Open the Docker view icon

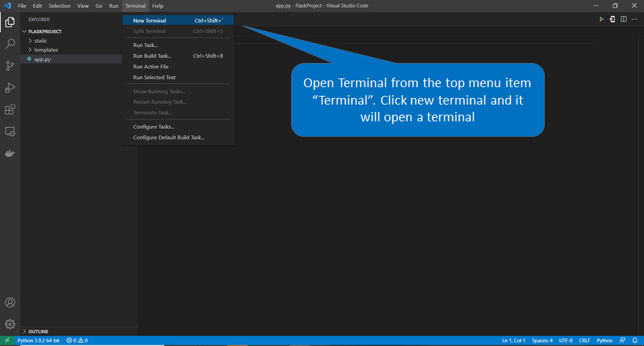point(10,153)
